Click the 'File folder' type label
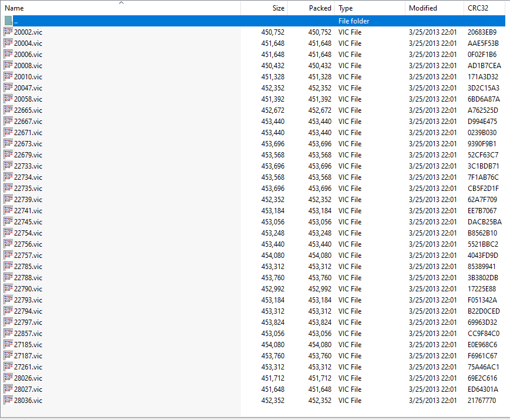This screenshot has height=420, width=510. (x=354, y=21)
